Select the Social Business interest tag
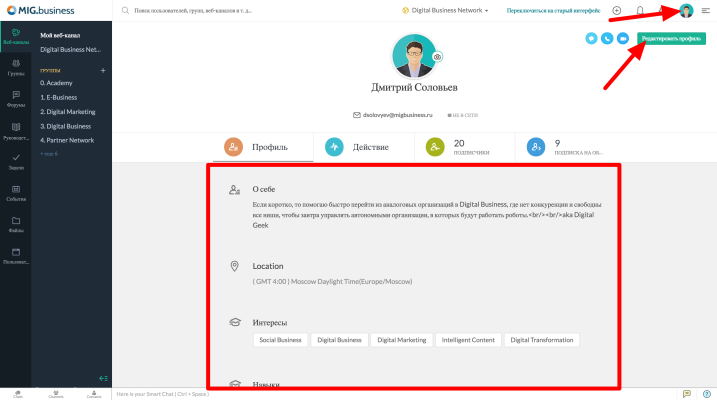This screenshot has width=717, height=400. click(280, 340)
